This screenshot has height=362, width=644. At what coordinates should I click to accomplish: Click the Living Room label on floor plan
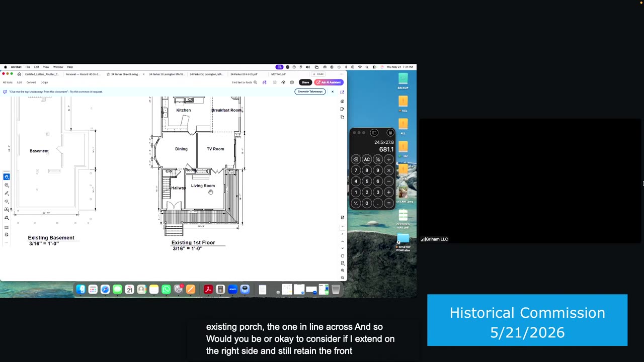(x=203, y=186)
